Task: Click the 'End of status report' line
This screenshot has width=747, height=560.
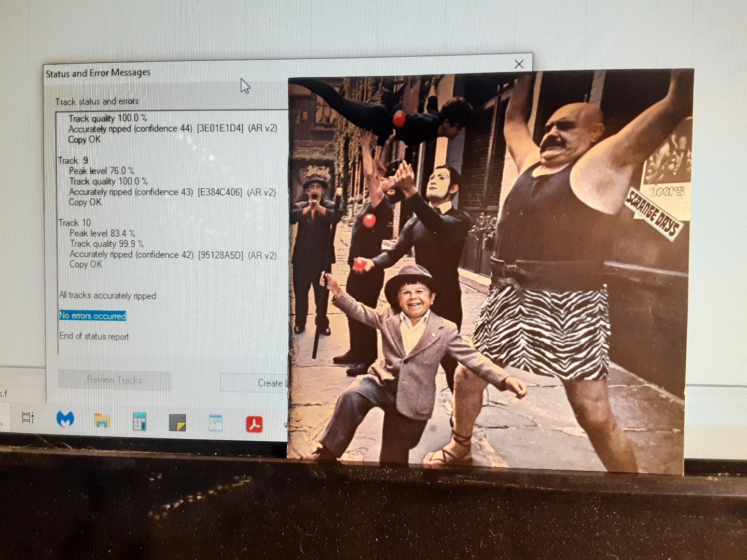Action: [94, 336]
